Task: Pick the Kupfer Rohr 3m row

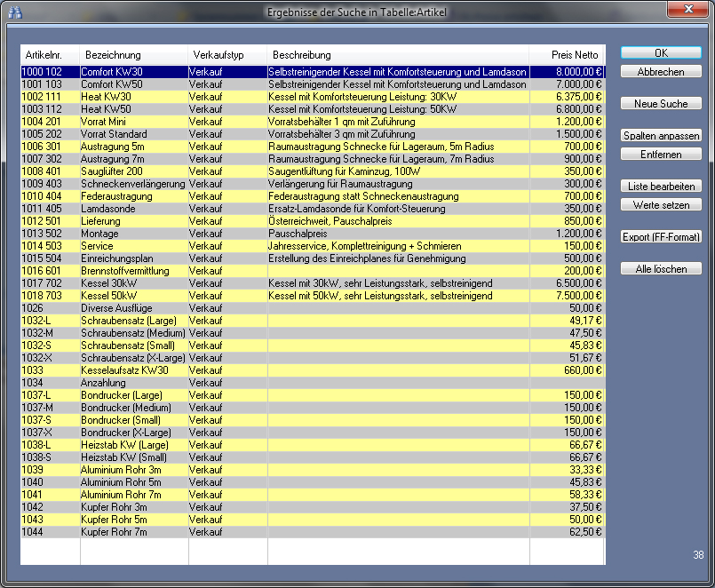Action: [313, 507]
